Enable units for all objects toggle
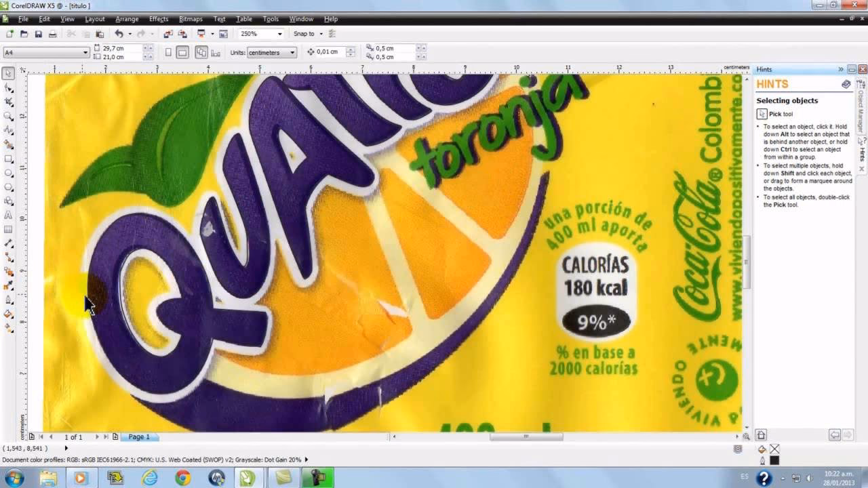 (x=201, y=52)
